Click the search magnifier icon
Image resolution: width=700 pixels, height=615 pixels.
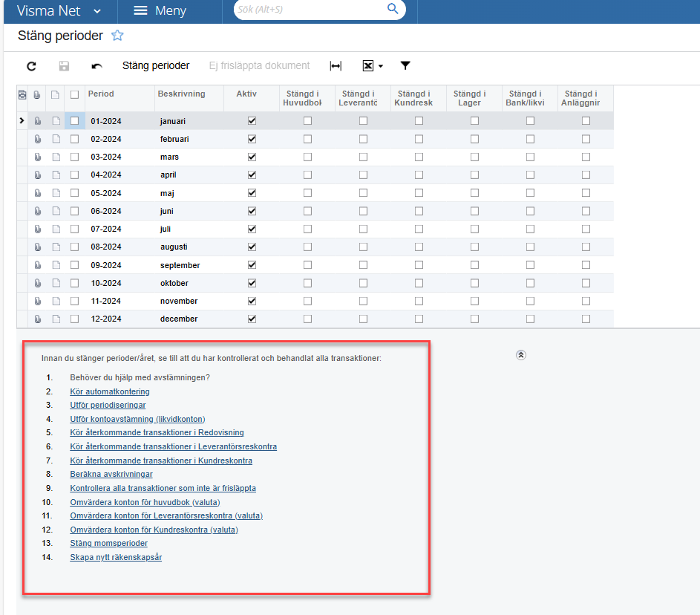[x=393, y=9]
